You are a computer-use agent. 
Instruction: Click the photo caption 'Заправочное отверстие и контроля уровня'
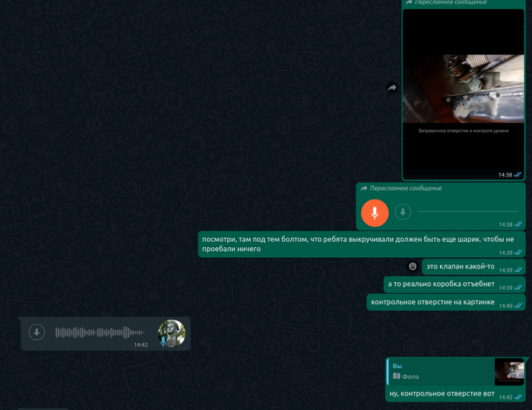coord(463,131)
